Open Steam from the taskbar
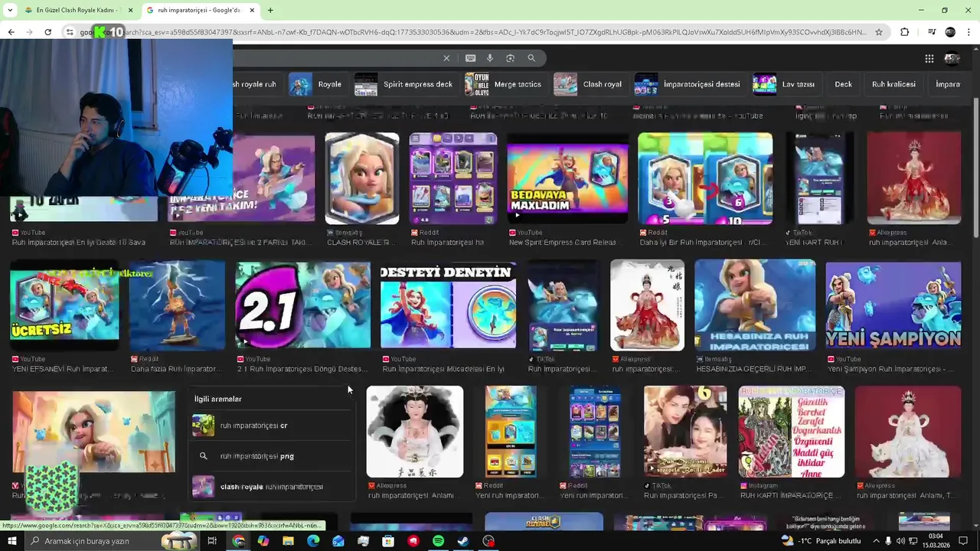 [x=463, y=541]
